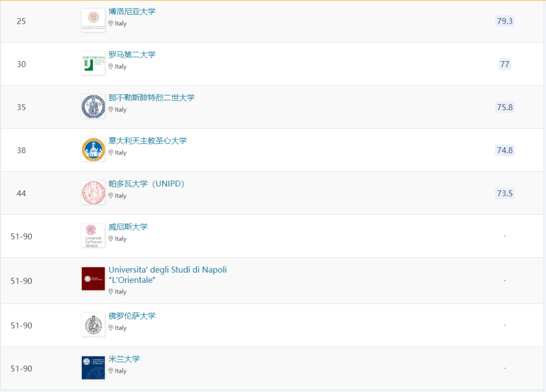This screenshot has height=392, width=546.
Task: Click the location pin under 博洛尼亚大学
Action: click(111, 23)
